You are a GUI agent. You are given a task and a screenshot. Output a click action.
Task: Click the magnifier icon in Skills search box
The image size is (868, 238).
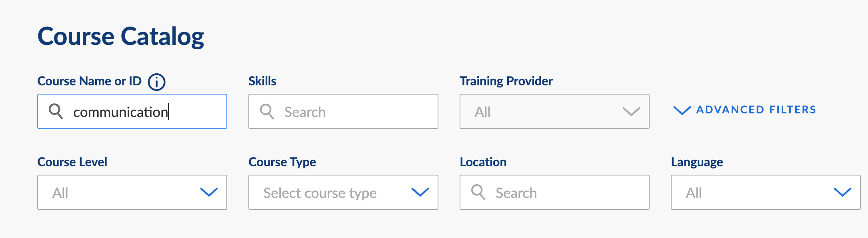tap(267, 111)
